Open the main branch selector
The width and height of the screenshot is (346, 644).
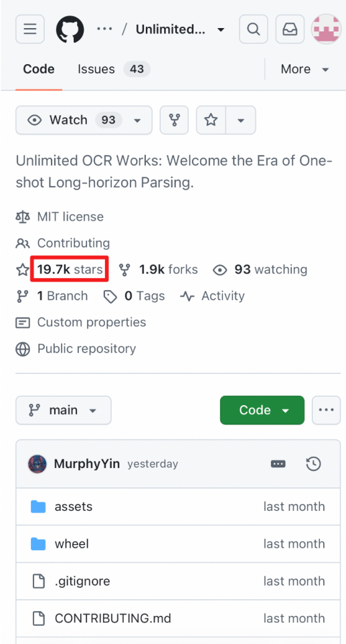click(x=64, y=410)
